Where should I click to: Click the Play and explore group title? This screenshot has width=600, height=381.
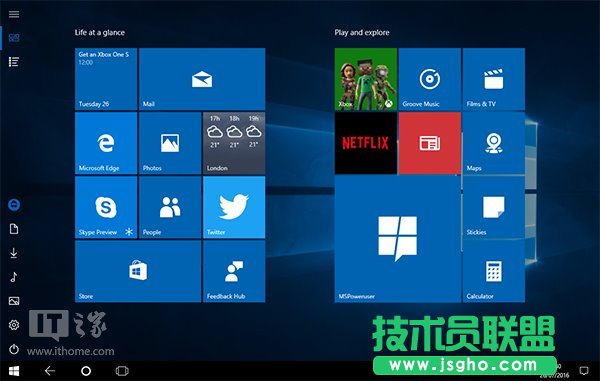362,33
